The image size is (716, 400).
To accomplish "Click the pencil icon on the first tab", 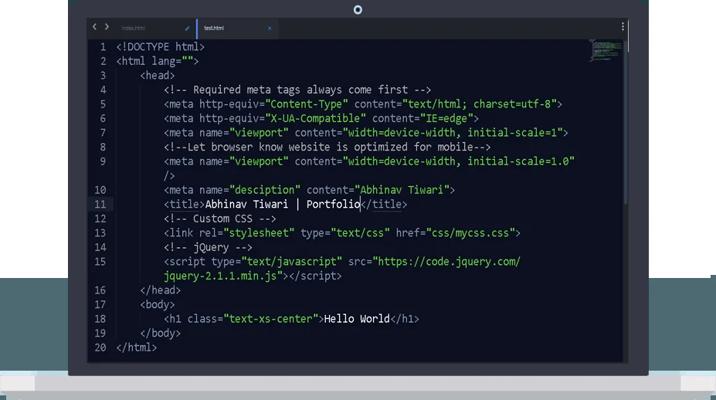I will pyautogui.click(x=187, y=28).
